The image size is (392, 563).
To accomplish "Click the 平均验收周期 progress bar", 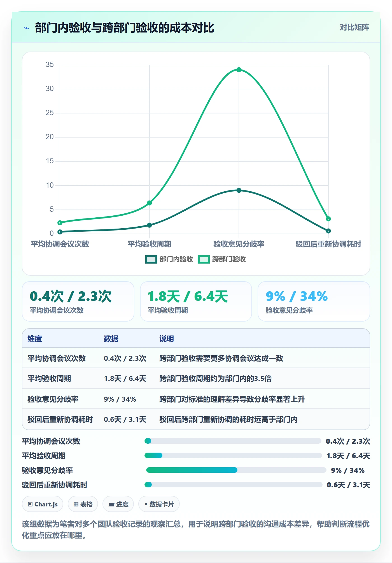I will (x=233, y=455).
